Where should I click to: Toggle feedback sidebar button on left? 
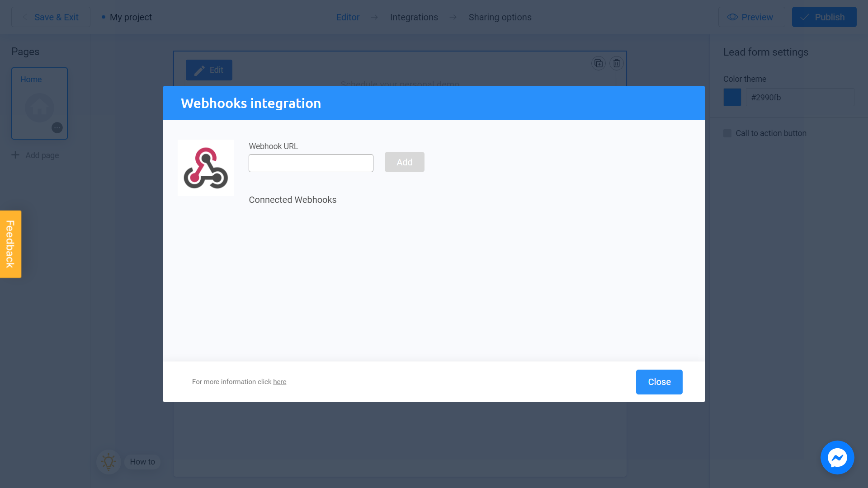(x=10, y=244)
